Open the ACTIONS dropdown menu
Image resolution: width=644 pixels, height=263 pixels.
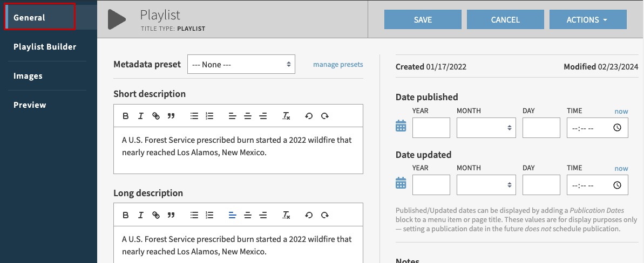coord(587,19)
